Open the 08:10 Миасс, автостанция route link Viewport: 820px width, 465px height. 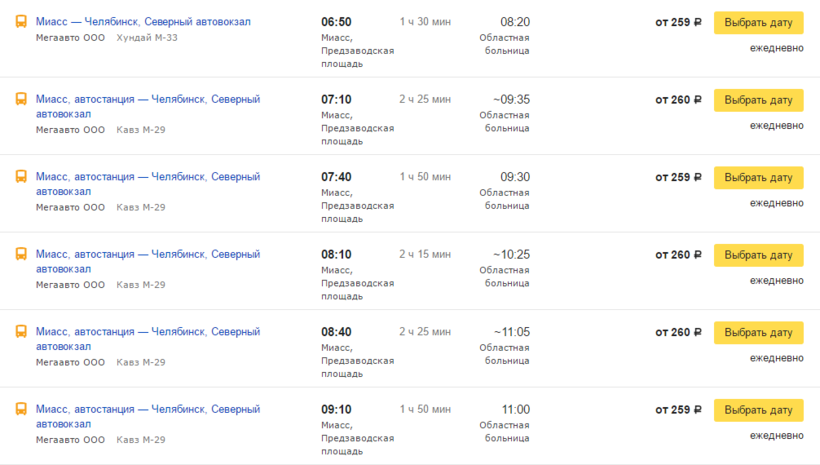(147, 254)
